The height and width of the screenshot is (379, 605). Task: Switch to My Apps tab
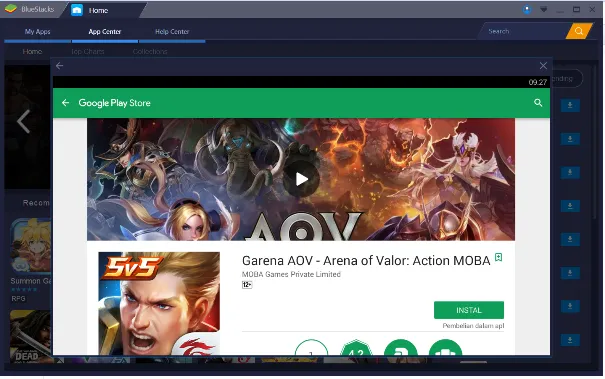(37, 32)
